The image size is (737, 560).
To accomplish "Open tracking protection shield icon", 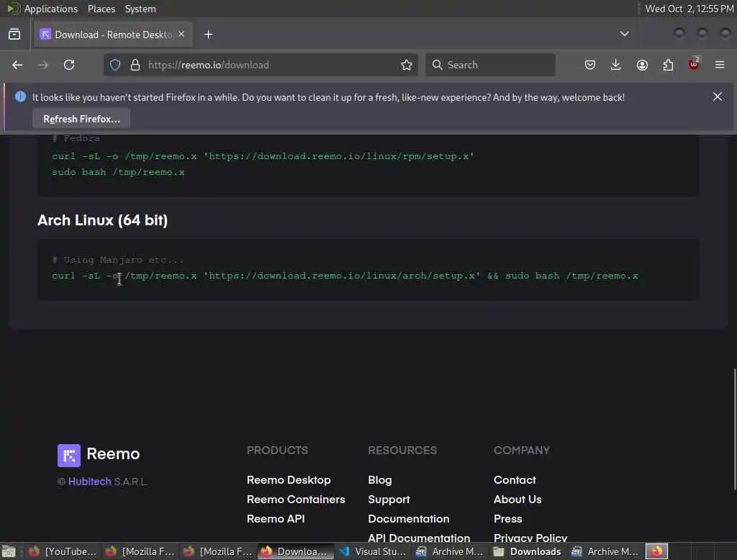I will [115, 65].
